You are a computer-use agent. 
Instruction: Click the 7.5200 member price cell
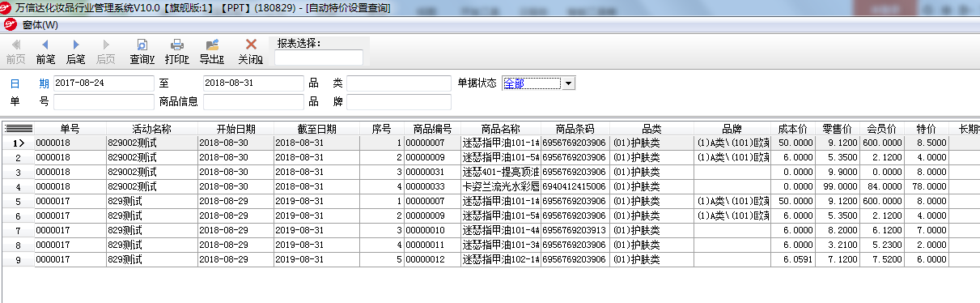(x=881, y=259)
